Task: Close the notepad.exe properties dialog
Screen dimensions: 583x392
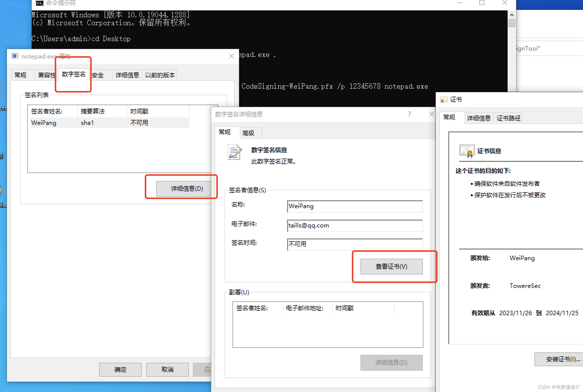Action: [231, 56]
